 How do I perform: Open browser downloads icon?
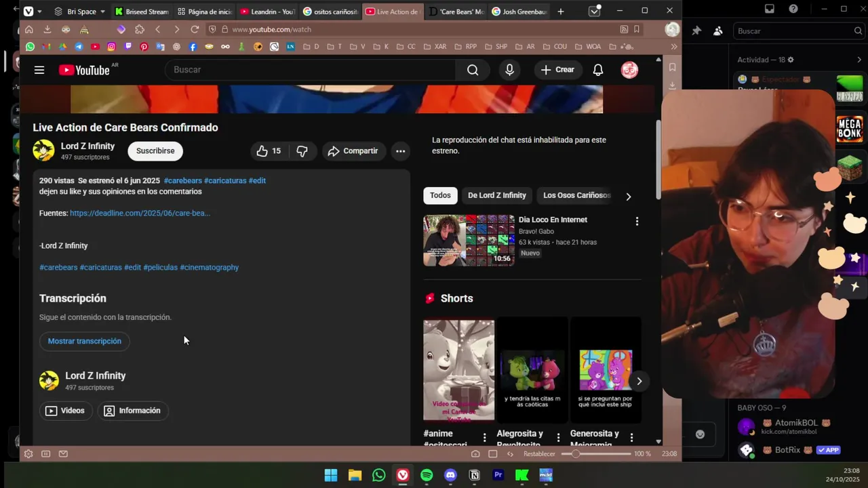(x=47, y=30)
